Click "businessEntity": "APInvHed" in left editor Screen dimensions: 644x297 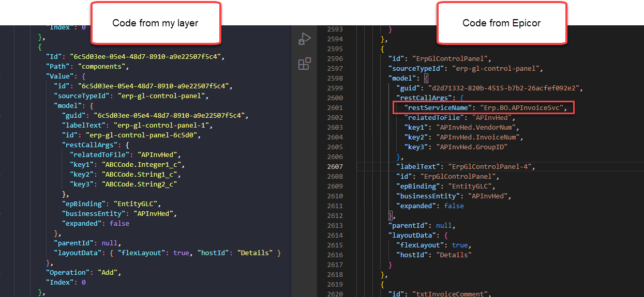click(x=119, y=214)
